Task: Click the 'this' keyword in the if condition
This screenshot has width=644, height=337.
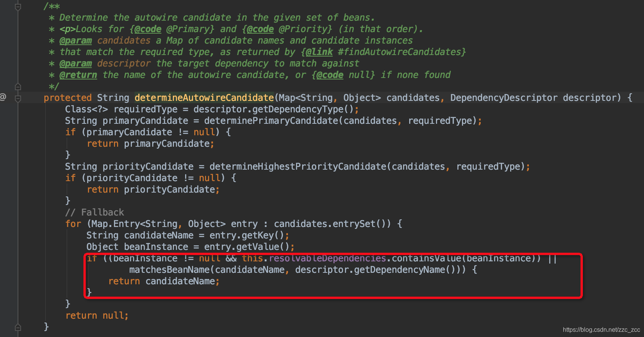Action: [252, 258]
